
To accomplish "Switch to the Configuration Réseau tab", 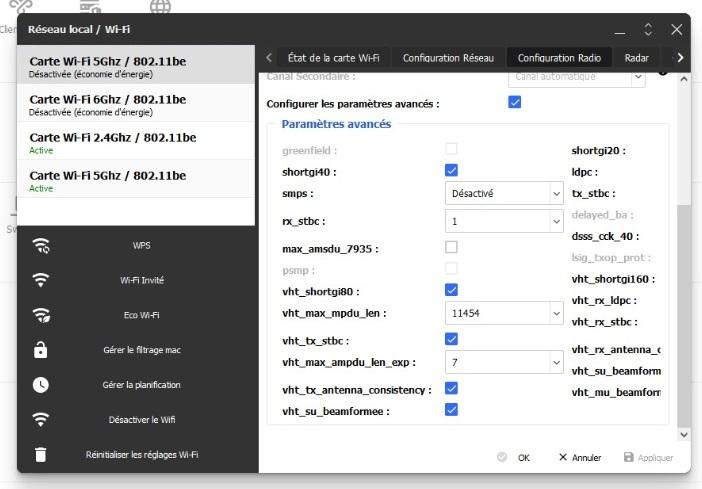I will click(448, 58).
